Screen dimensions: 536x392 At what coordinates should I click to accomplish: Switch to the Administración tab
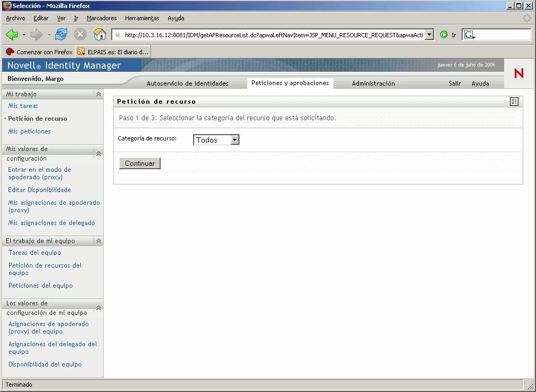coord(373,84)
